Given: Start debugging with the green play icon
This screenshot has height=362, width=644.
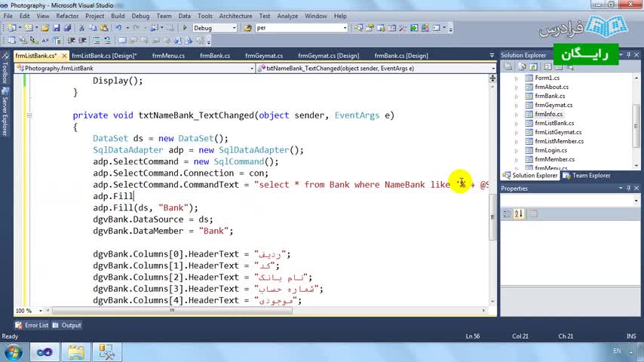Looking at the screenshot, I should pos(185,28).
